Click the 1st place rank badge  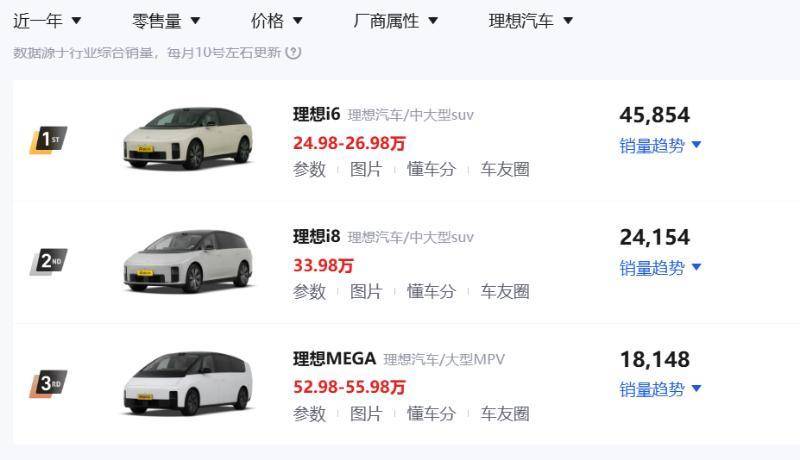coord(47,140)
